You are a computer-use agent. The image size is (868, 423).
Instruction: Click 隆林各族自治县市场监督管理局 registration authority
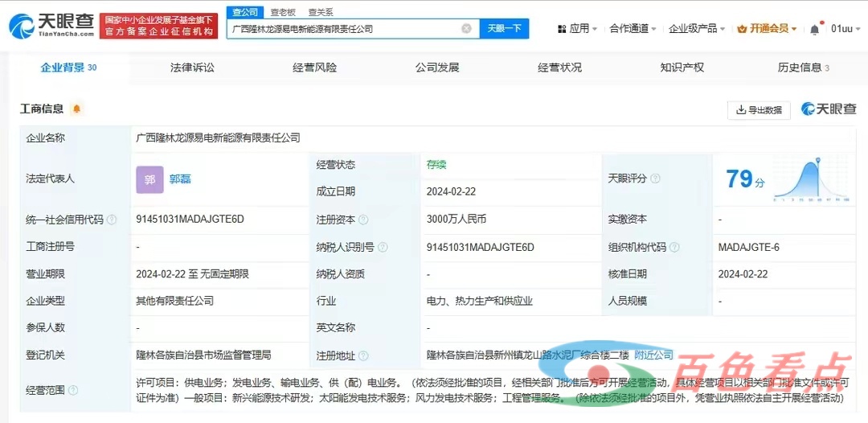(203, 355)
